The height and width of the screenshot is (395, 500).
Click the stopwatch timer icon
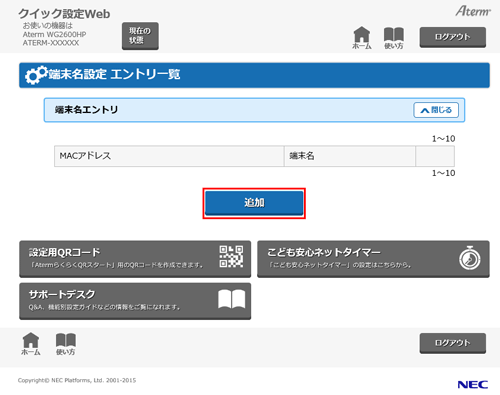[470, 258]
